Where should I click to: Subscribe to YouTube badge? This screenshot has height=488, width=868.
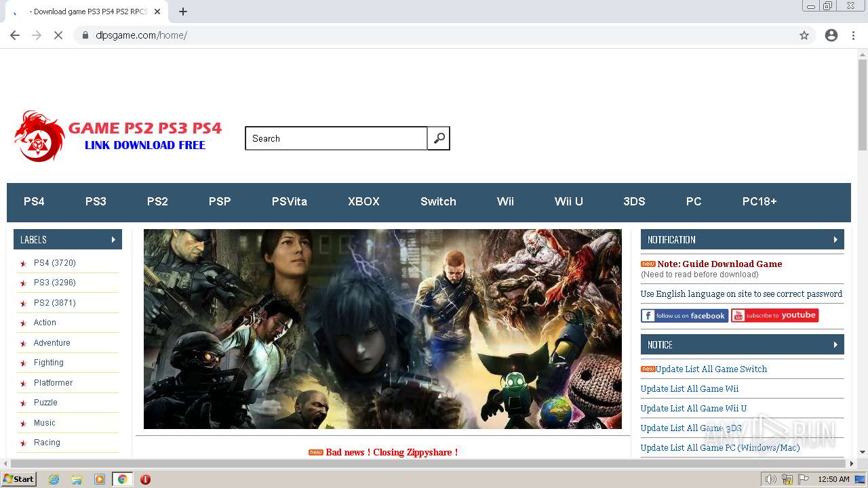[x=774, y=316]
